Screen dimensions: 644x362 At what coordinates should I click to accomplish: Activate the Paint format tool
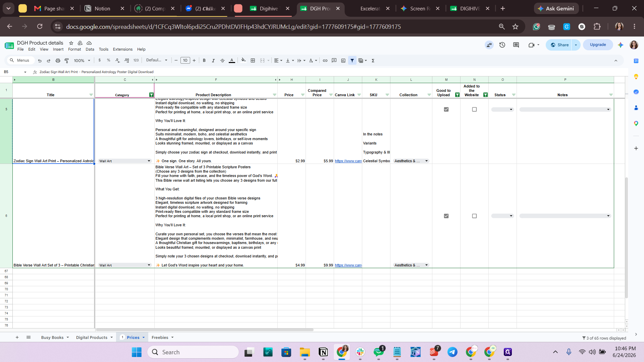[x=67, y=61]
